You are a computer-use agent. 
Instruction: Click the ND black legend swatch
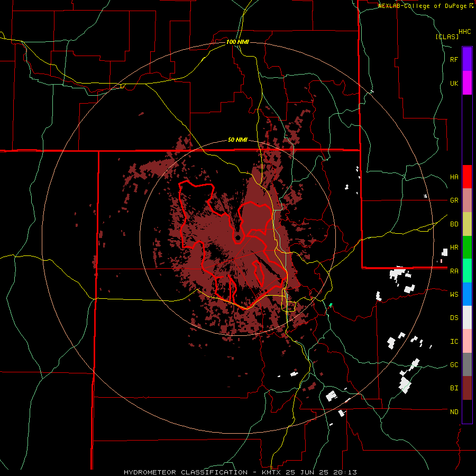click(x=467, y=411)
